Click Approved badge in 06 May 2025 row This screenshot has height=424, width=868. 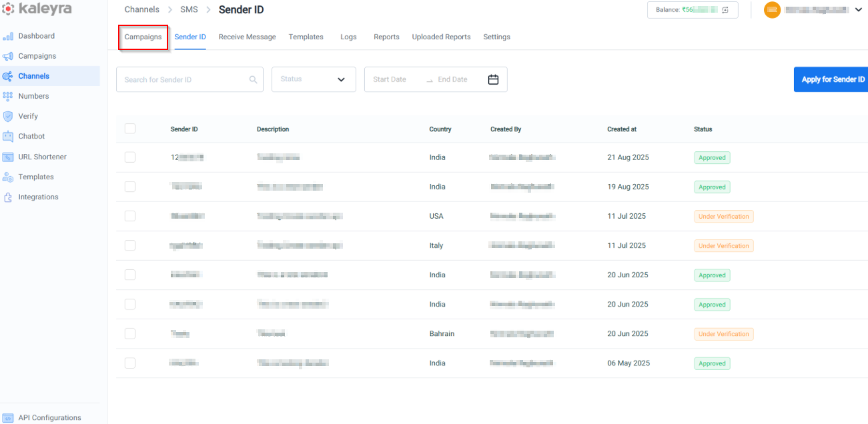pyautogui.click(x=712, y=363)
